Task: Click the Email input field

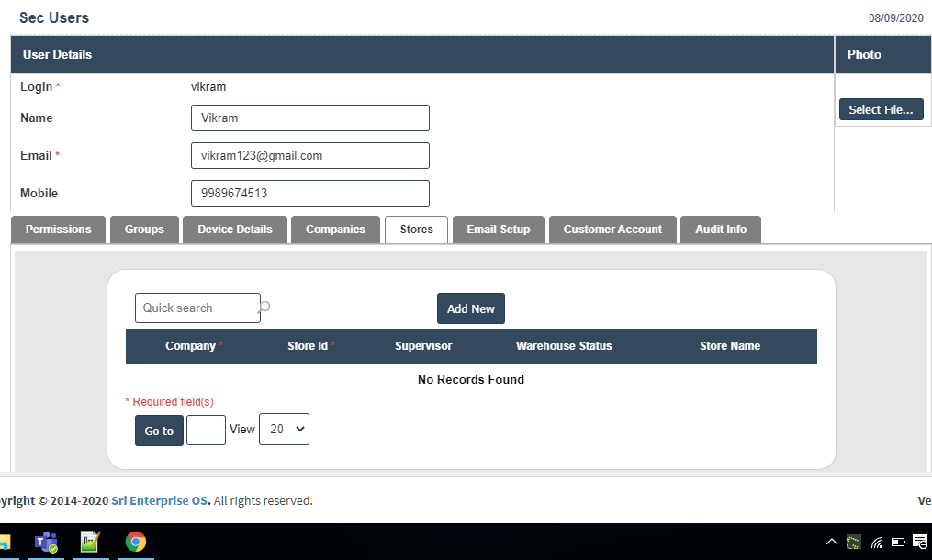Action: (x=309, y=156)
